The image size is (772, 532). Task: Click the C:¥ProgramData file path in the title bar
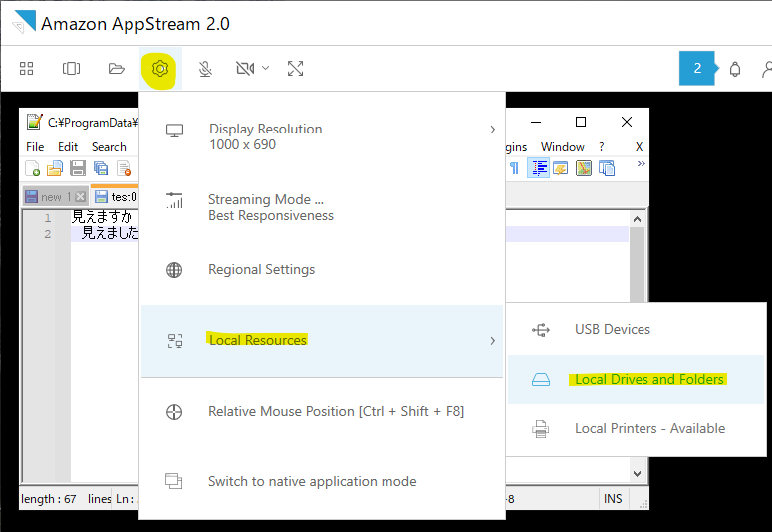click(x=93, y=123)
